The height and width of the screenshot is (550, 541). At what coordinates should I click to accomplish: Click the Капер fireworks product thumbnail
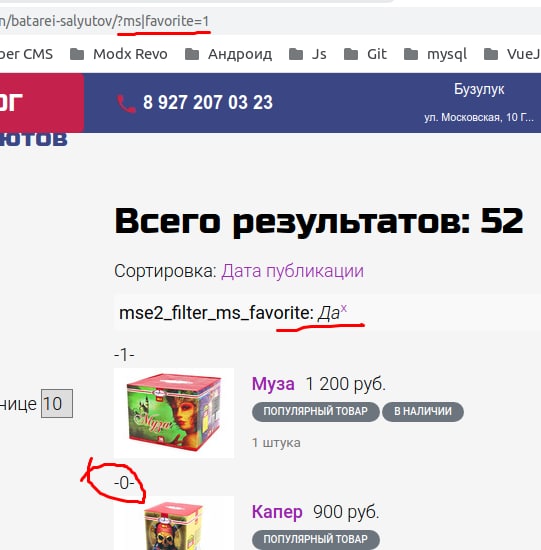coord(174,523)
